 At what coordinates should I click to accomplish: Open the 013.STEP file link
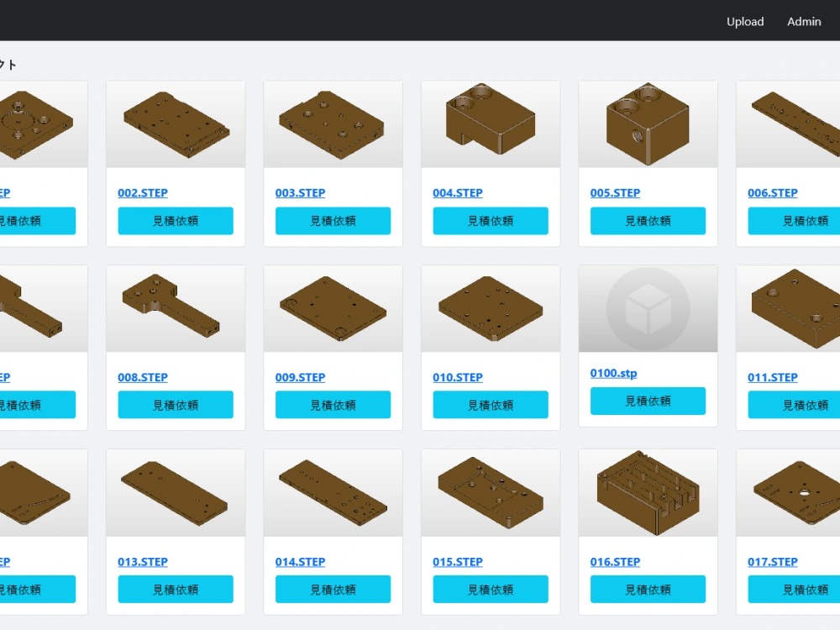pyautogui.click(x=143, y=562)
